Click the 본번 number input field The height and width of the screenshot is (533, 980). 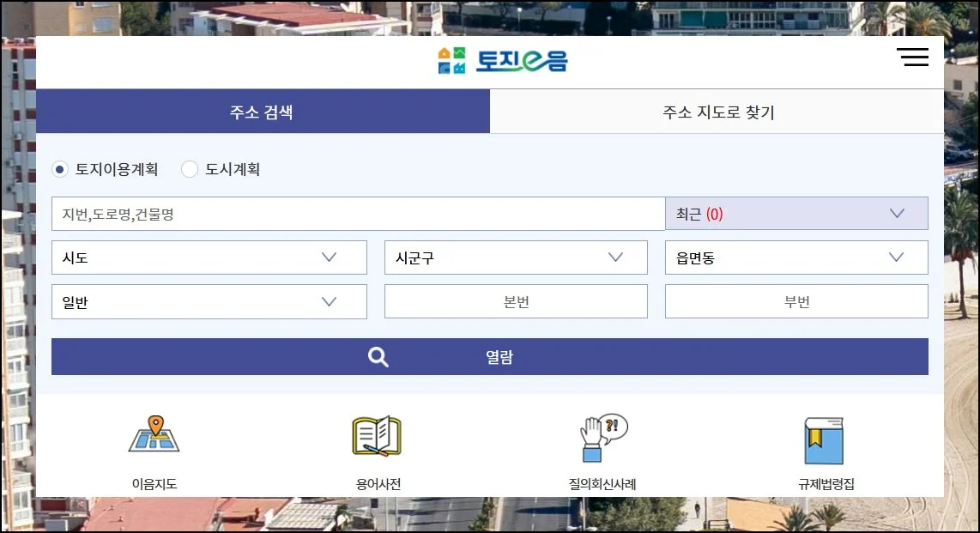[x=515, y=301]
